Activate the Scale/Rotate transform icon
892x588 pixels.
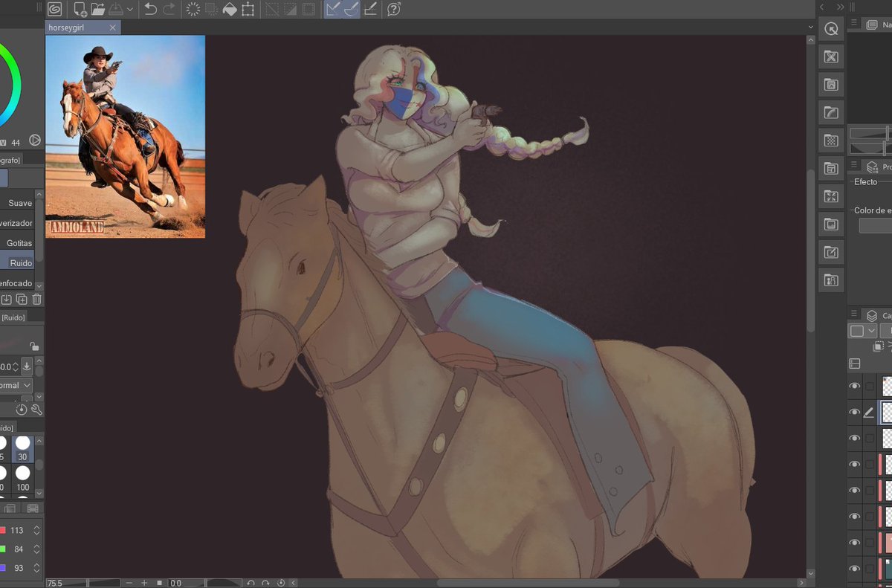248,9
